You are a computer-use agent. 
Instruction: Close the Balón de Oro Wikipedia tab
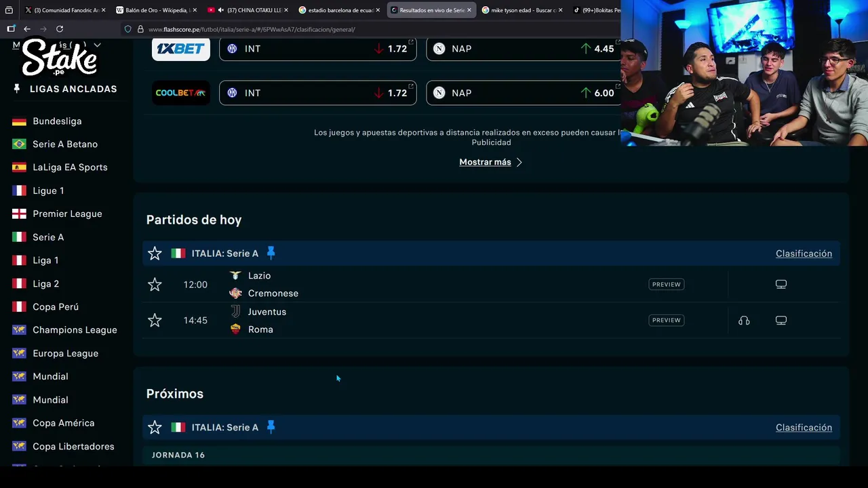click(x=195, y=10)
